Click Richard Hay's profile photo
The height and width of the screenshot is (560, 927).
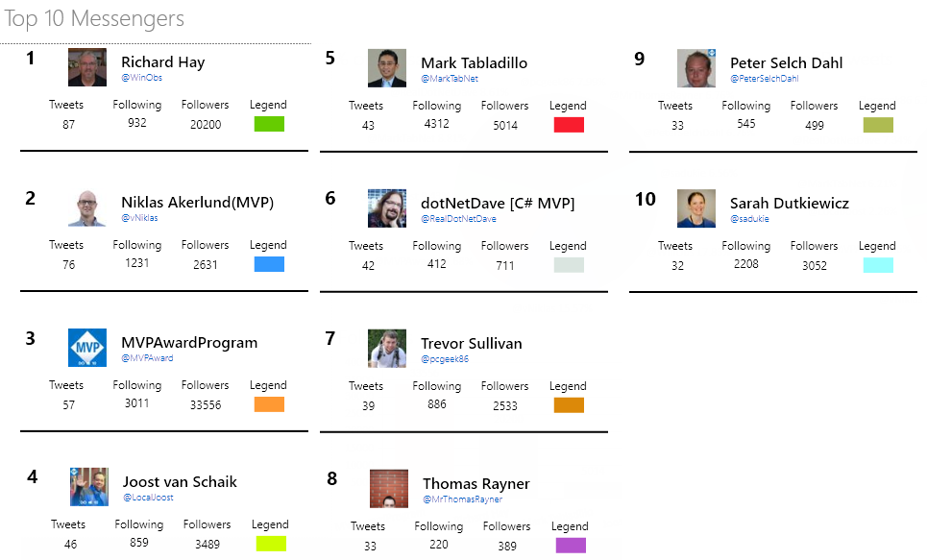point(87,68)
